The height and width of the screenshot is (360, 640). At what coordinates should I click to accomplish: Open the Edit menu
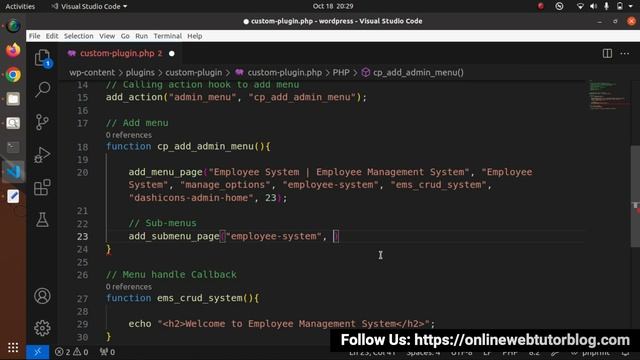pos(52,36)
